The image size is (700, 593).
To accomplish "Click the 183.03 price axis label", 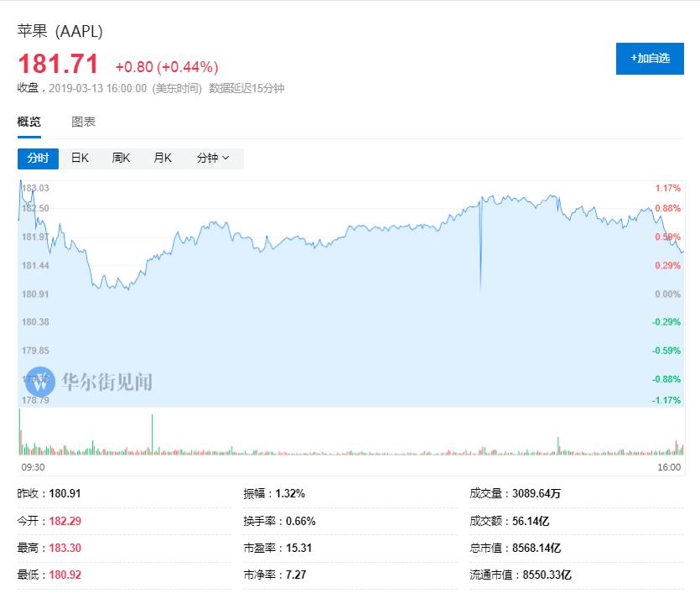I will coord(35,188).
